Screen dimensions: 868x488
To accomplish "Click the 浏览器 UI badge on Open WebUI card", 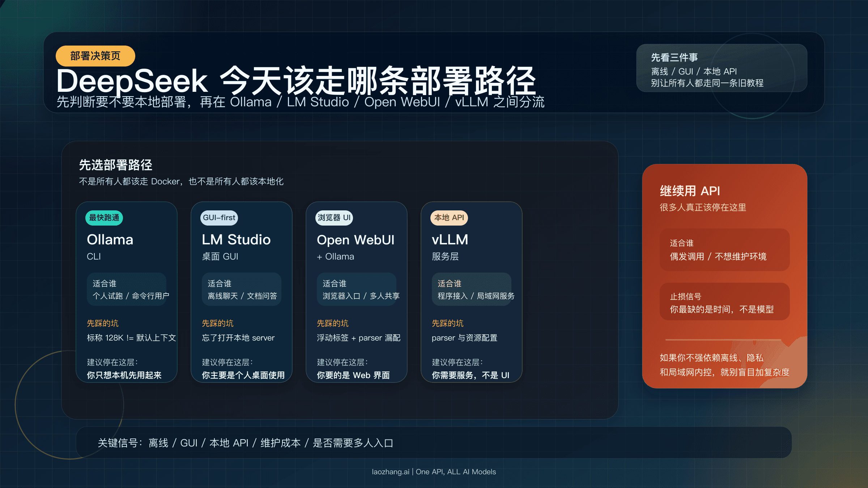I will (335, 218).
